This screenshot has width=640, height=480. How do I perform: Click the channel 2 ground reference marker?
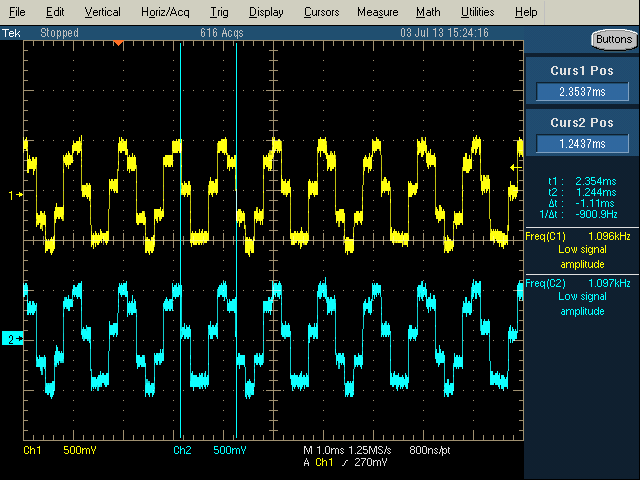(13, 339)
